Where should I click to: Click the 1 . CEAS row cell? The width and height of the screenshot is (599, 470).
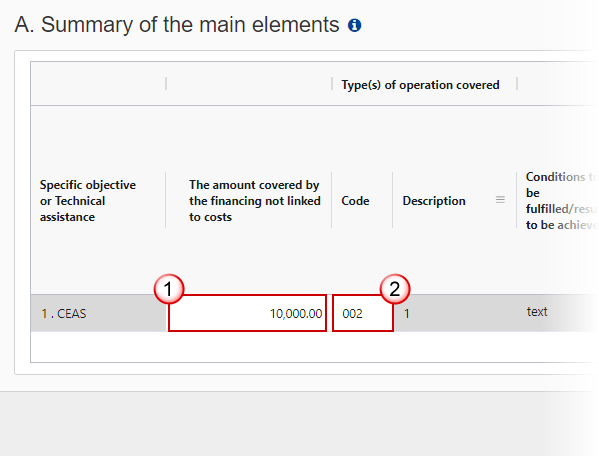coord(99,313)
